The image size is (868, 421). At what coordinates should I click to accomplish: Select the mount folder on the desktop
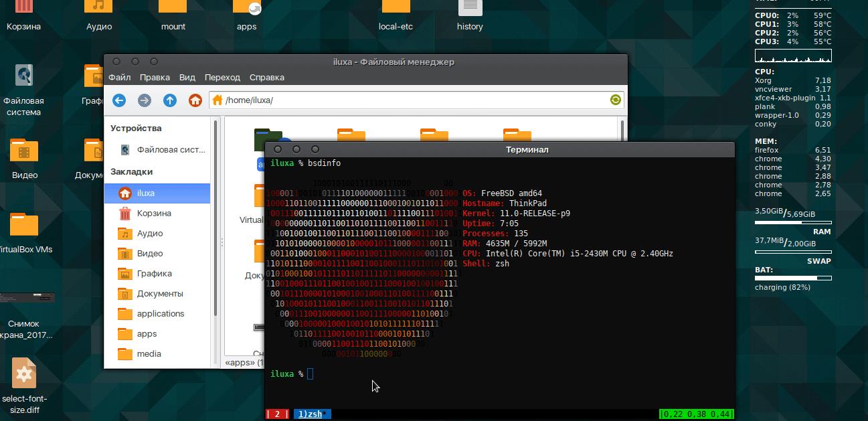(173, 16)
